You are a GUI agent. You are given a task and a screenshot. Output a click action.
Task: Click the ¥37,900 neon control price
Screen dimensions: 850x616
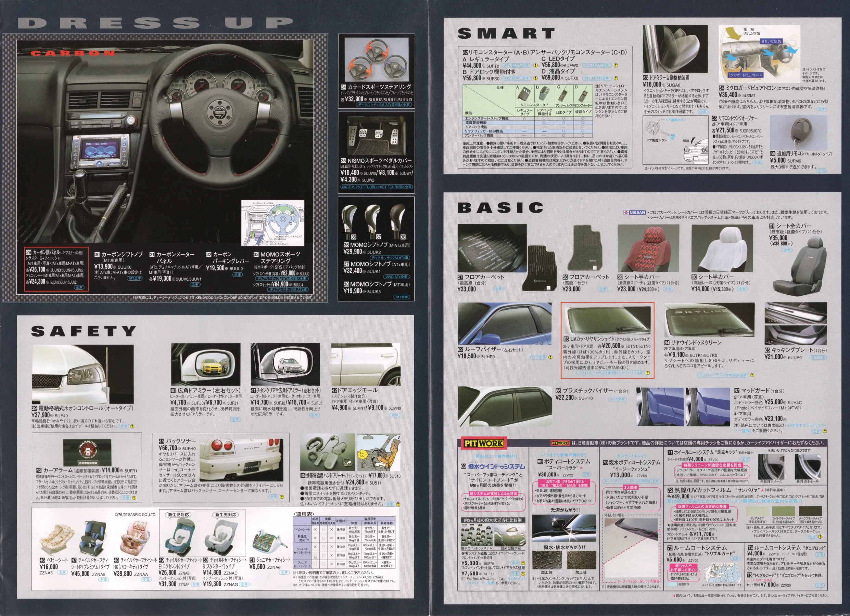click(41, 415)
